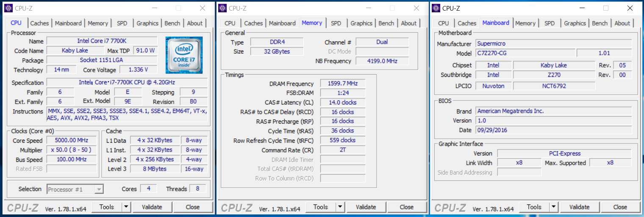Image resolution: width=644 pixels, height=217 pixels.
Task: Expand Tools dropdown arrow in middle window
Action: click(x=340, y=207)
